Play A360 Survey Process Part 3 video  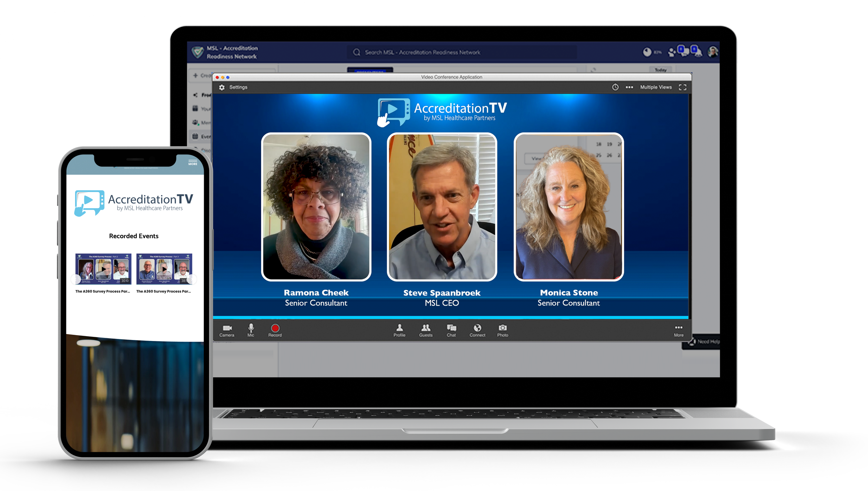coord(165,269)
